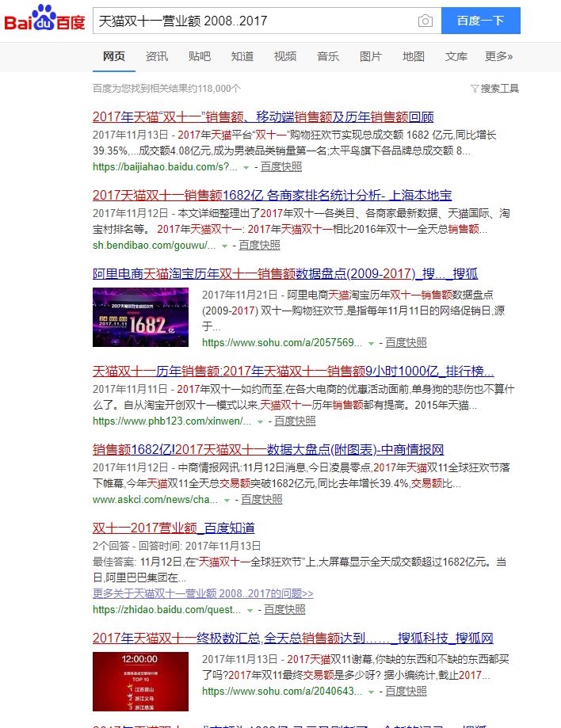The image size is (561, 728).
Task: Open 2017年天猫双十一终极数汇总 result
Action: 292,638
